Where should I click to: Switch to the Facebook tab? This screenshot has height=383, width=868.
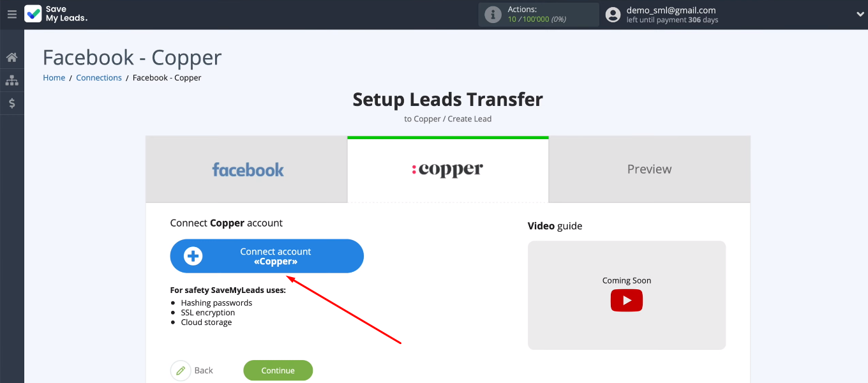pyautogui.click(x=247, y=170)
